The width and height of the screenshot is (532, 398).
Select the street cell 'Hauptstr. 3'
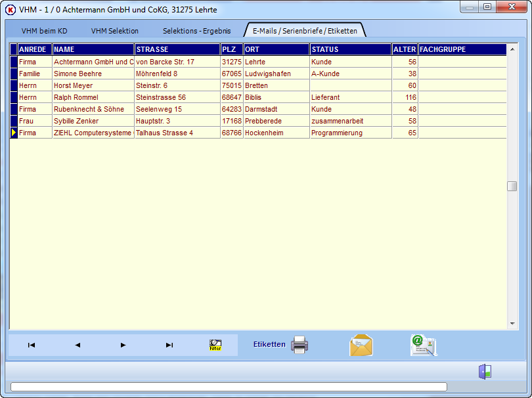coord(177,121)
